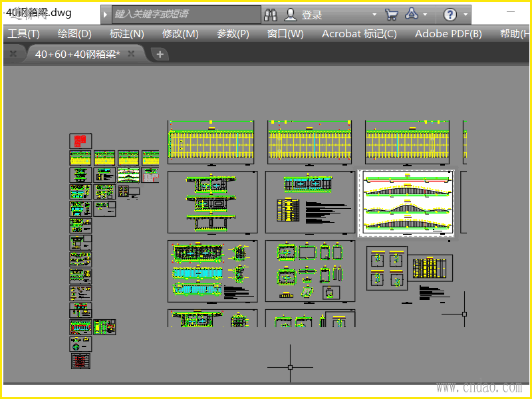Click the small red sheet at top of left column
This screenshot has width=532, height=399.
pos(80,140)
